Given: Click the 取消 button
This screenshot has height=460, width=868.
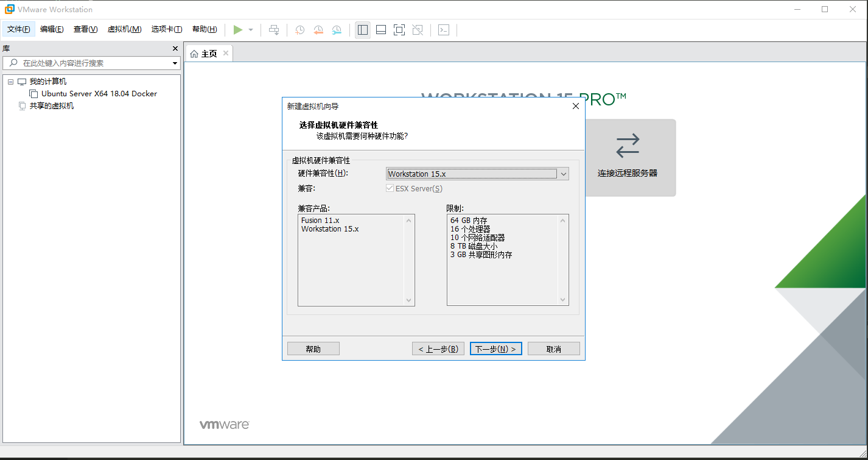Looking at the screenshot, I should point(554,349).
